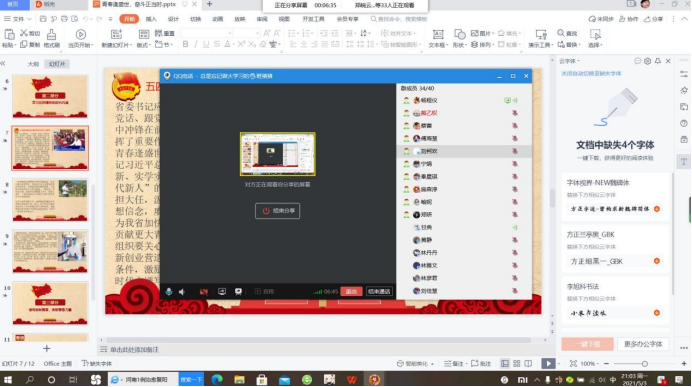Image resolution: width=692 pixels, height=387 pixels.
Task: Click the Cut scissors icon in the ribbon
Action: (24, 33)
